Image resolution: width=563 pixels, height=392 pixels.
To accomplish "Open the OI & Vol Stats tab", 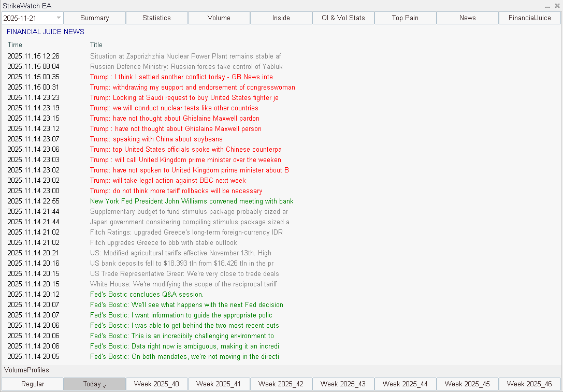I will tap(343, 18).
